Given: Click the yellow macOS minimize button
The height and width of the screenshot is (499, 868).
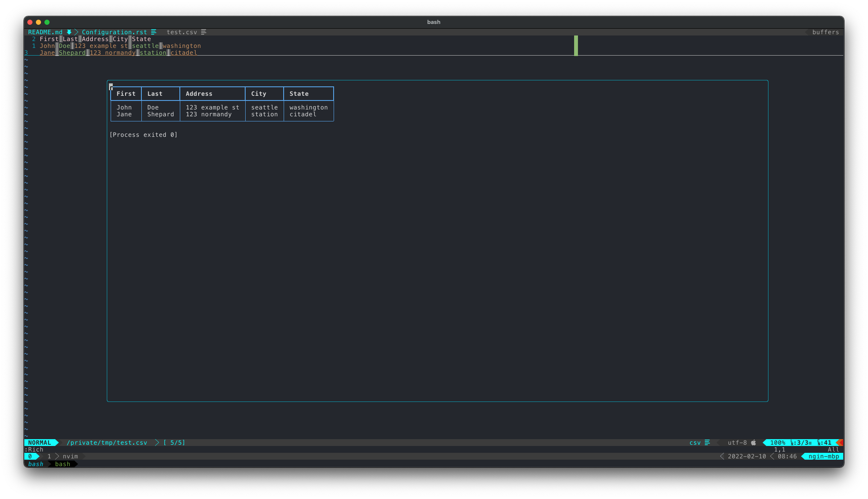Looking at the screenshot, I should [x=38, y=22].
